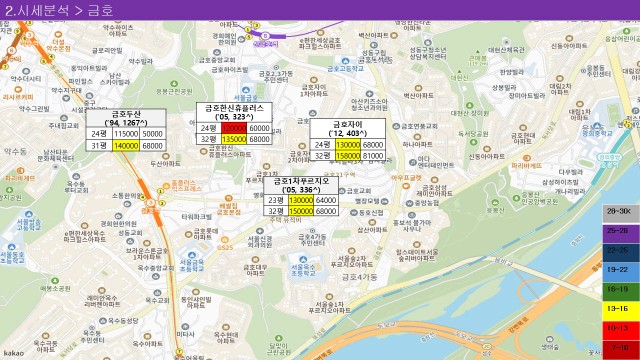Click the 독서당공원 park marker
This screenshot has height=360, width=640.
pyautogui.click(x=473, y=142)
